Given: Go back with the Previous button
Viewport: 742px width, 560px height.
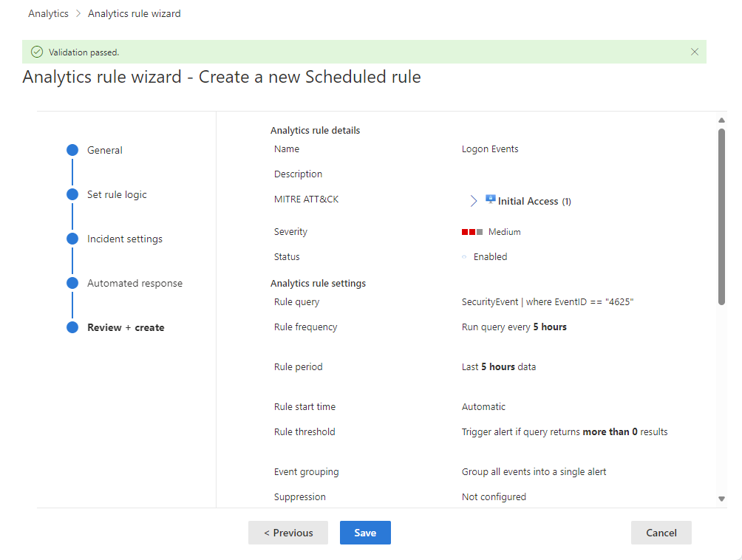Looking at the screenshot, I should [x=287, y=532].
